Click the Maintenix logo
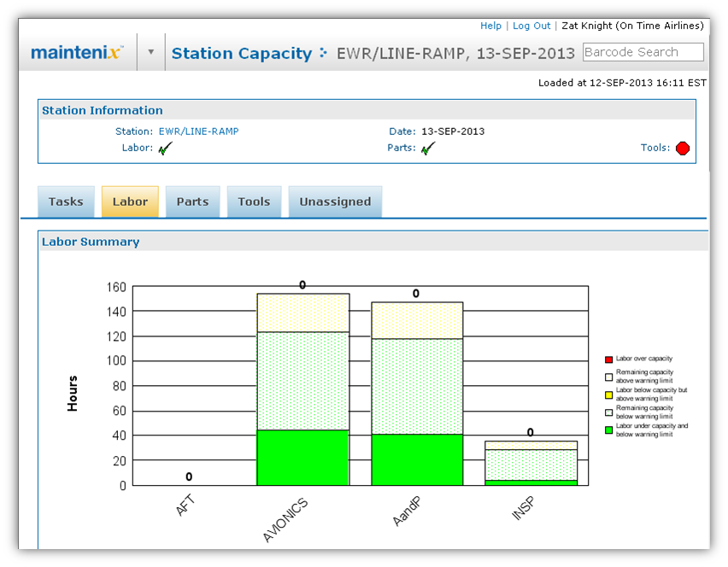 pos(77,53)
